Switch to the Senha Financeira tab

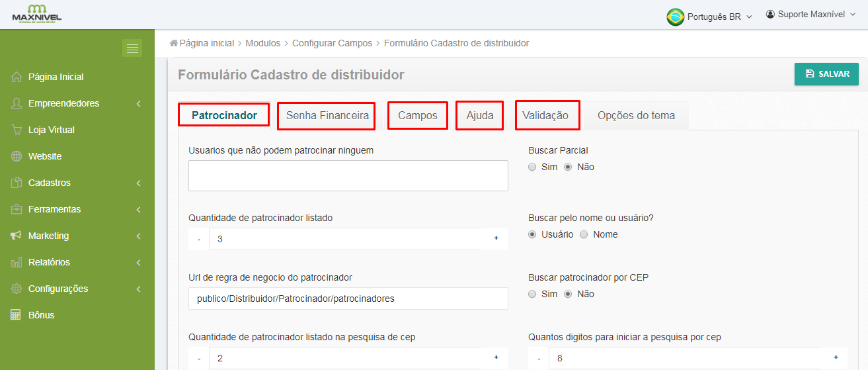[x=327, y=116]
